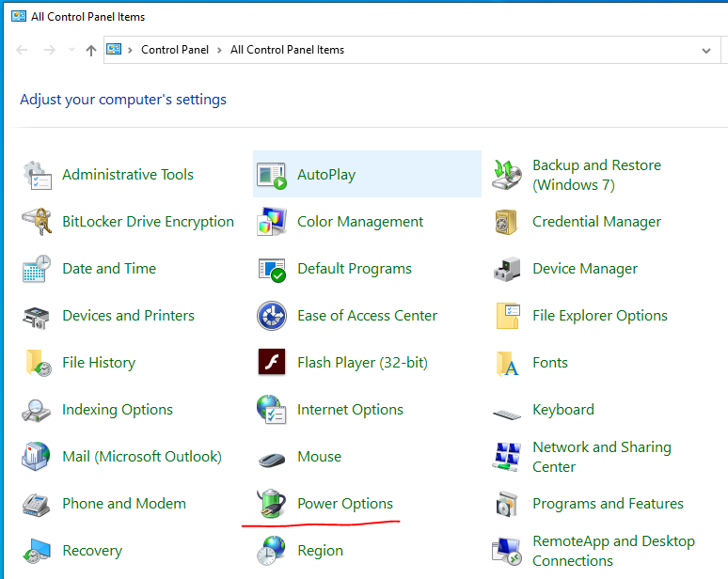Open the File History link
The width and height of the screenshot is (728, 579).
coord(99,363)
